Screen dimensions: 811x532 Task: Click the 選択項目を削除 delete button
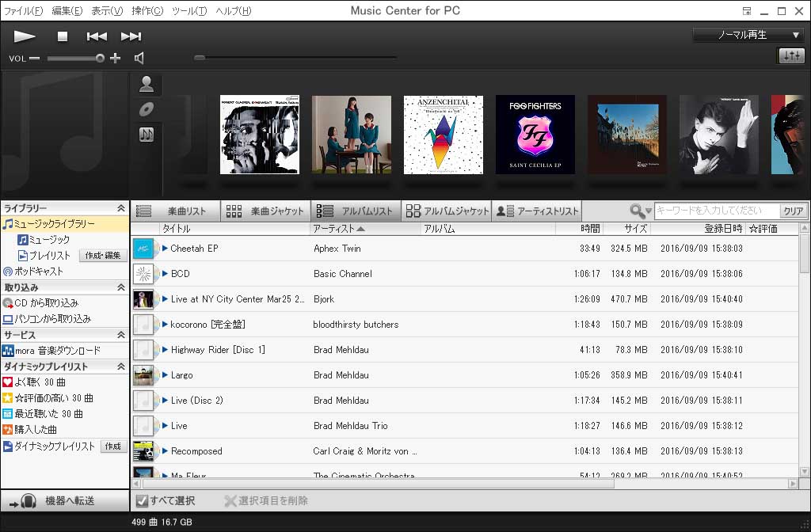click(266, 500)
